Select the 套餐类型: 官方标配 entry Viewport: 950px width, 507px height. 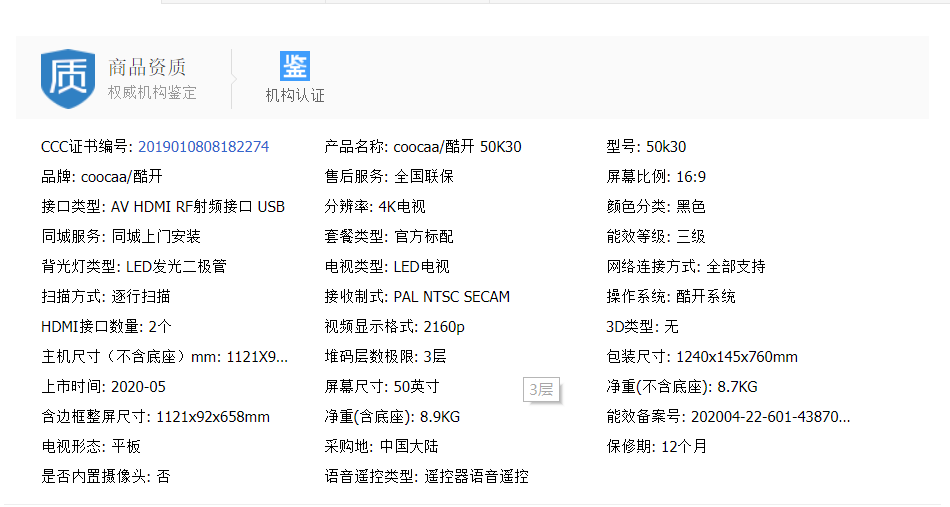click(x=389, y=237)
